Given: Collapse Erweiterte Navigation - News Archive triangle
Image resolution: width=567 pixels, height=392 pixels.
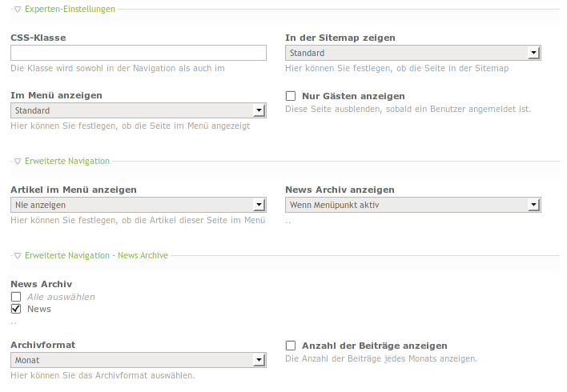Looking at the screenshot, I should tap(18, 256).
